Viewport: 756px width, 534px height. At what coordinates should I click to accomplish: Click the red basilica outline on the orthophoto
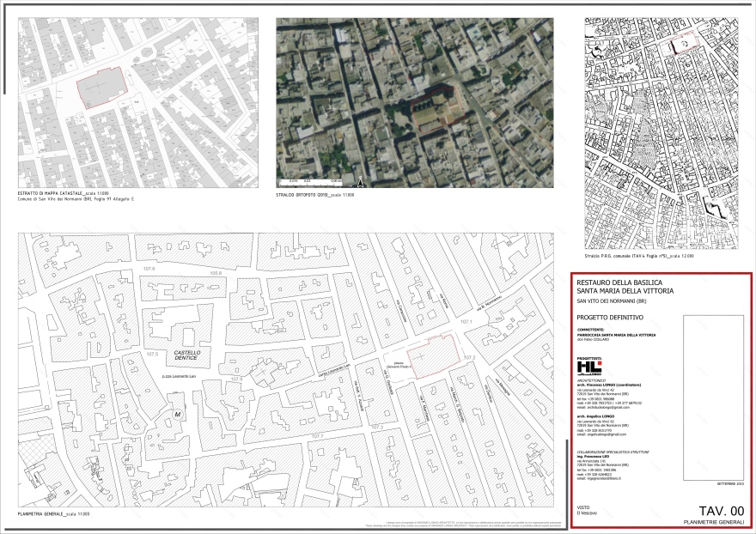pyautogui.click(x=436, y=109)
